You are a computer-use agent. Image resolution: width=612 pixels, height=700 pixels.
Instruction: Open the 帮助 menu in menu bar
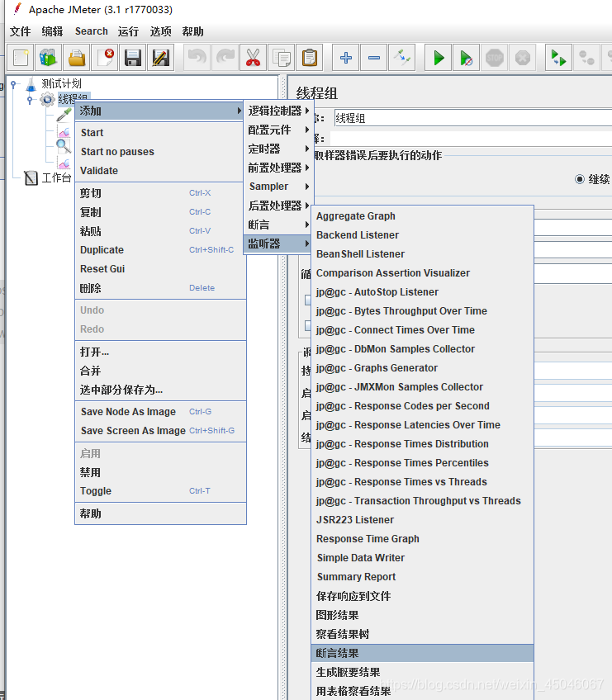click(x=193, y=31)
